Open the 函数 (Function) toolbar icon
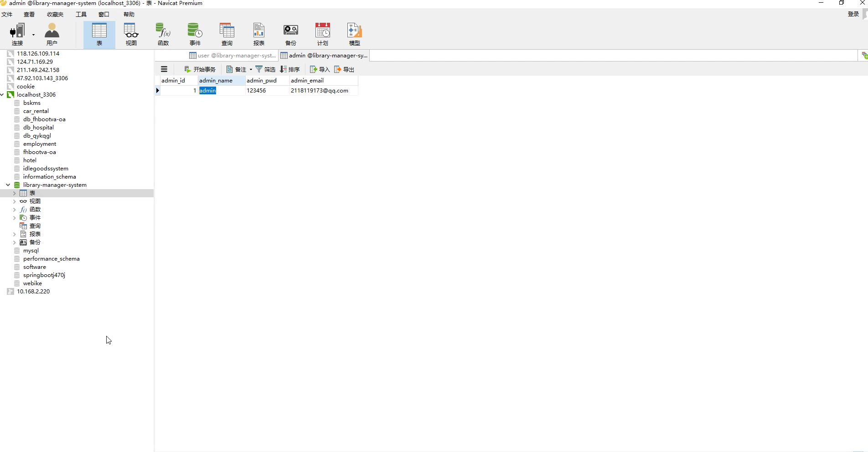Viewport: 868px width, 452px height. point(163,35)
